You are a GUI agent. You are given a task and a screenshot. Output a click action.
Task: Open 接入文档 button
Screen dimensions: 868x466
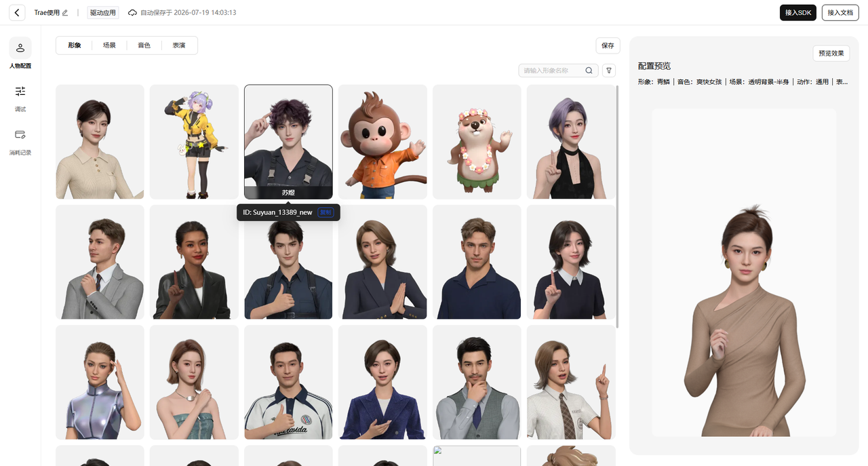(x=840, y=12)
